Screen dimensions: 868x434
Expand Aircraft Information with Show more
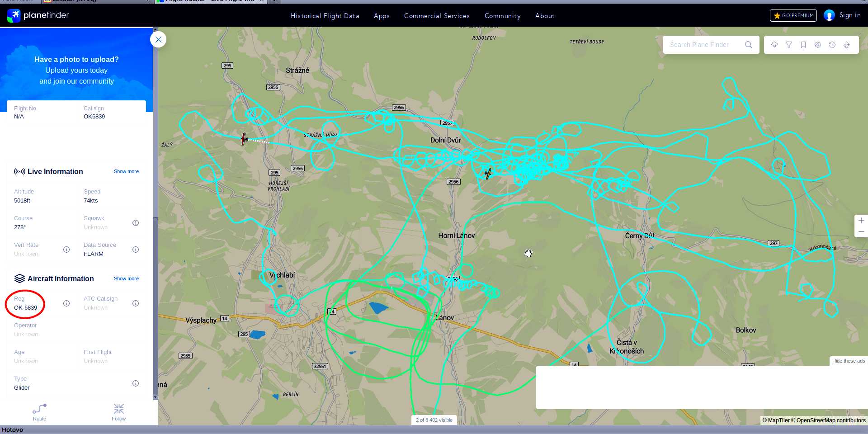(126, 279)
